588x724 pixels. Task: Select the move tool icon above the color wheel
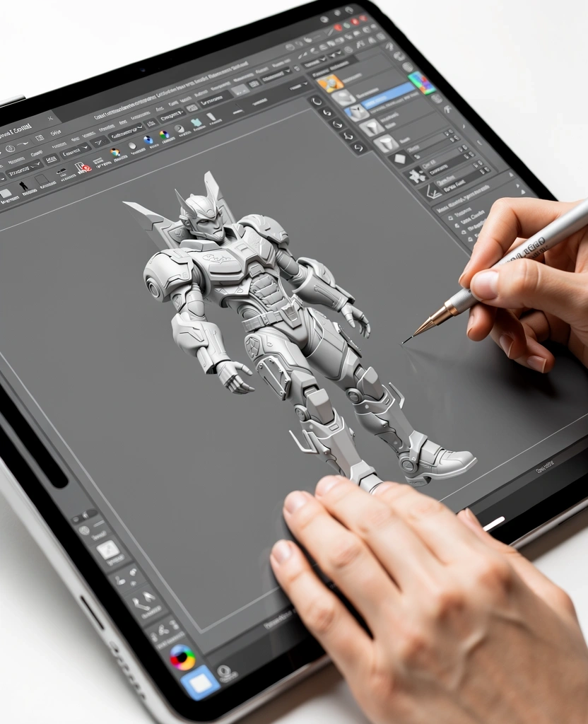click(x=143, y=602)
